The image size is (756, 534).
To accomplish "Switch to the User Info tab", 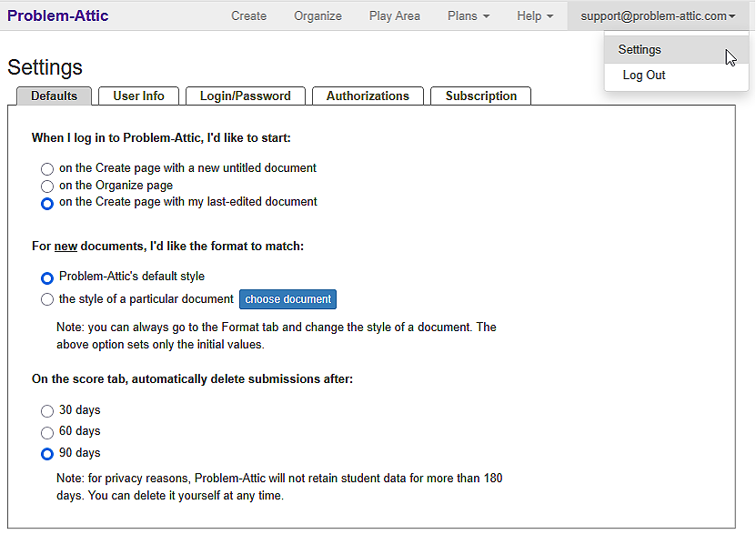I will coord(138,96).
